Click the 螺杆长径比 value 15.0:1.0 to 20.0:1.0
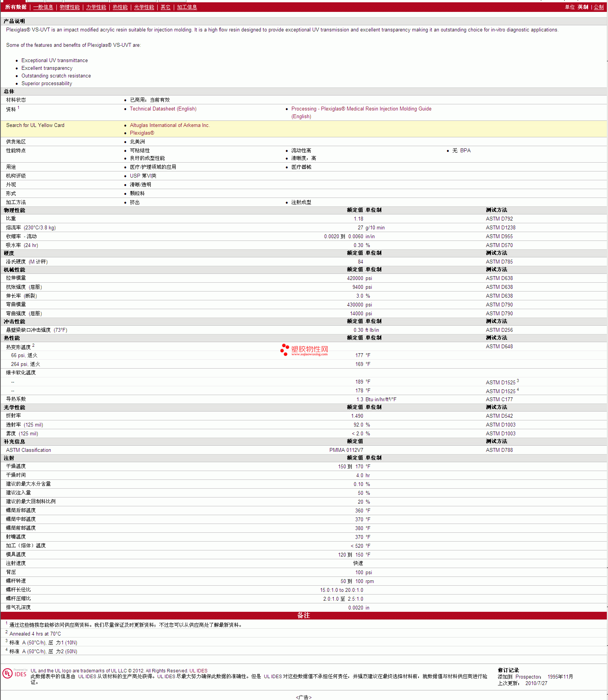608x700 pixels. [342, 590]
